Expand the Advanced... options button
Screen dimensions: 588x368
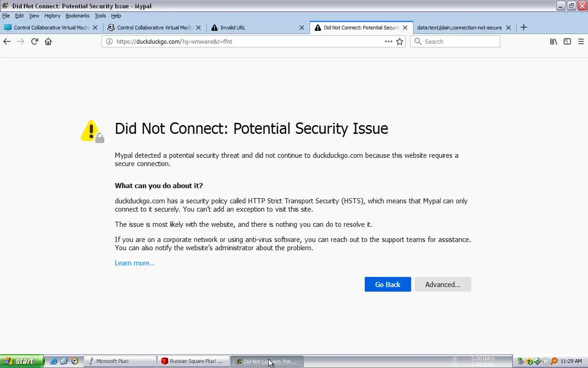pos(442,284)
